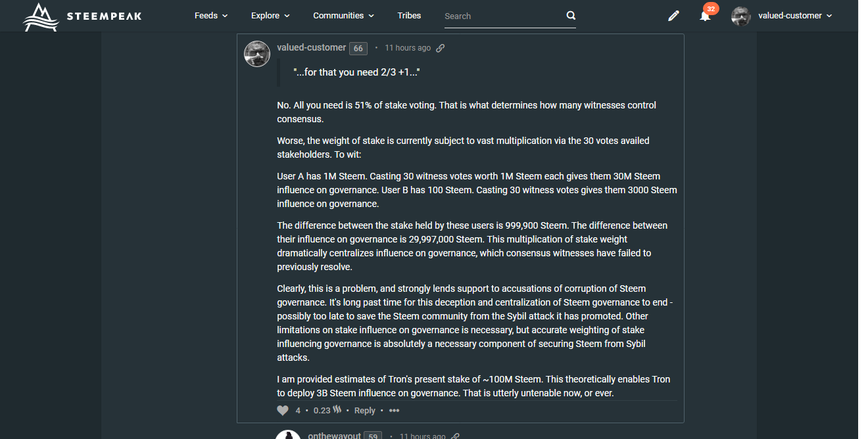Expand the Feeds dropdown menu

click(x=211, y=16)
